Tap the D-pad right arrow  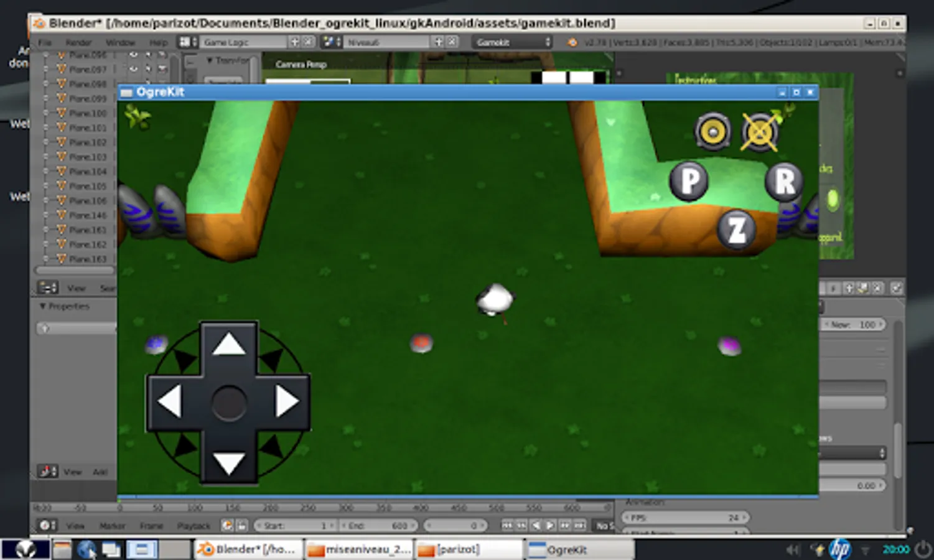click(287, 402)
